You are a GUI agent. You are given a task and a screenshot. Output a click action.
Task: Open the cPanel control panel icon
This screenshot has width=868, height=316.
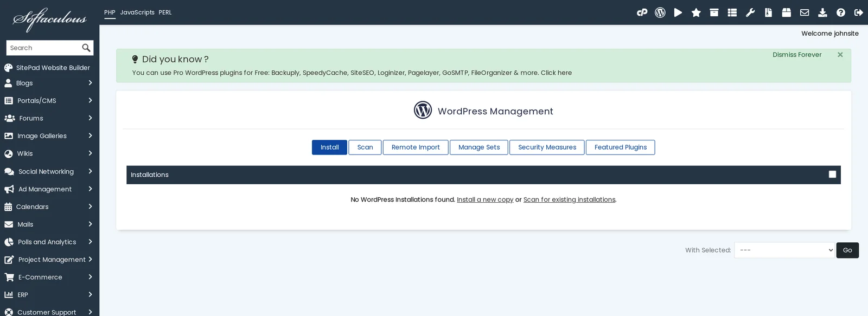coord(642,12)
